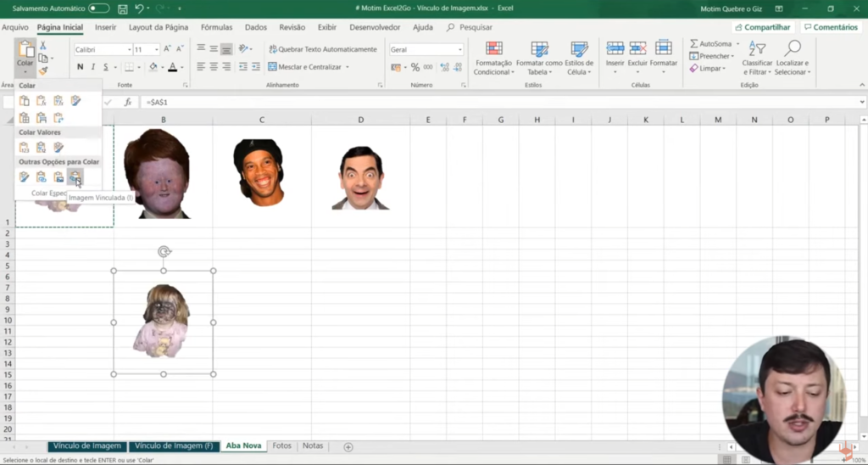Viewport: 868px width, 465px height.
Task: Pick the Paste Link option
Action: coord(41,176)
